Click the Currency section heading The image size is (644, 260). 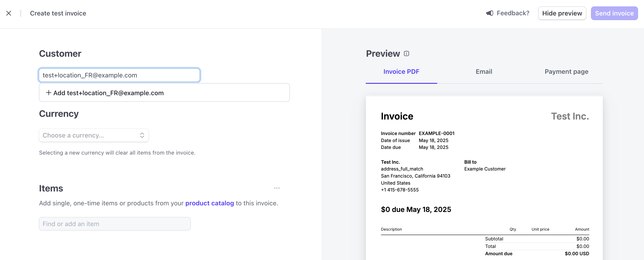(59, 114)
